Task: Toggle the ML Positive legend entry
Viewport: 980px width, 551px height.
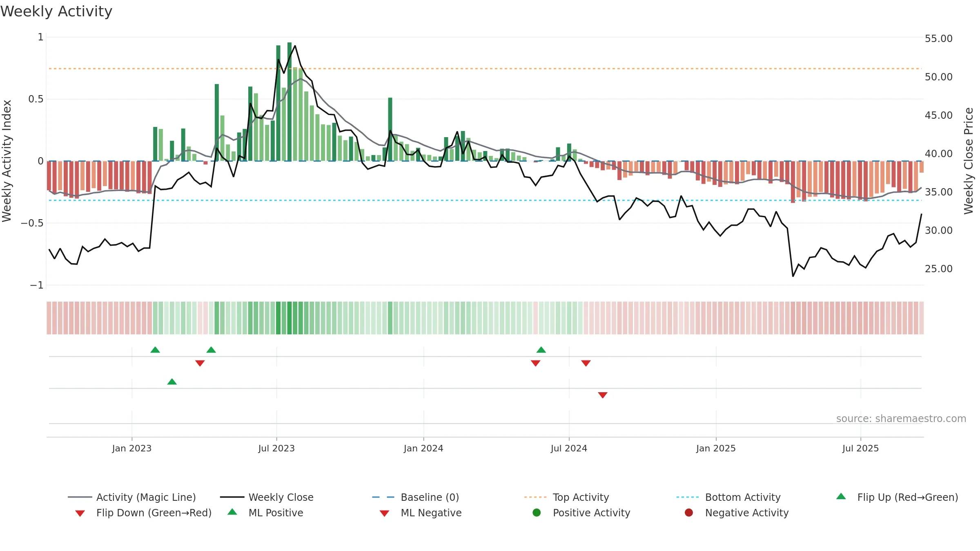Action: tap(265, 513)
